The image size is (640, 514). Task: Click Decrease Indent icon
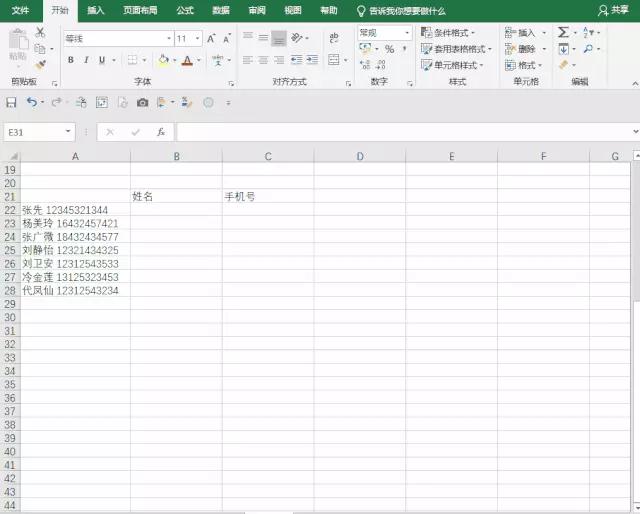click(297, 60)
